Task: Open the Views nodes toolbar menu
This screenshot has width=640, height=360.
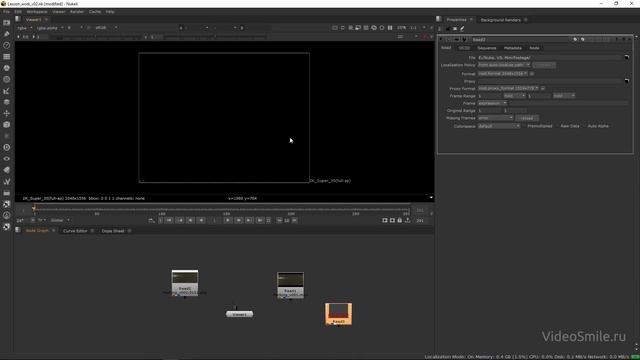Action: point(7,159)
